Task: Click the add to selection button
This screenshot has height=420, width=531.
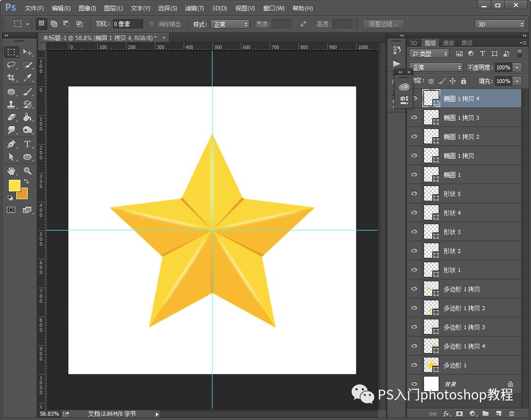Action: 54,23
